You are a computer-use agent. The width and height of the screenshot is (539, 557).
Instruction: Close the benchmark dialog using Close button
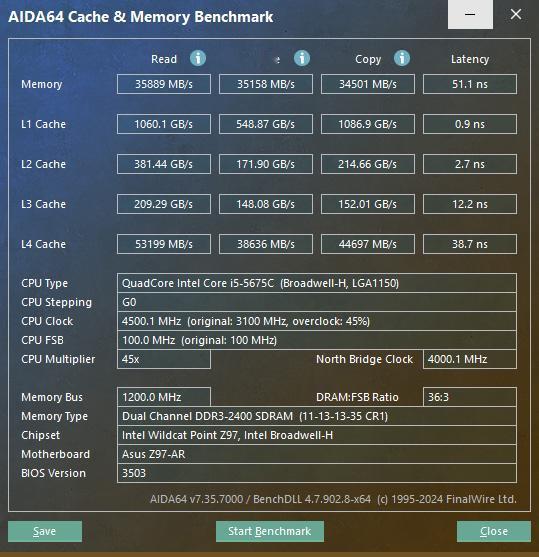pyautogui.click(x=494, y=531)
